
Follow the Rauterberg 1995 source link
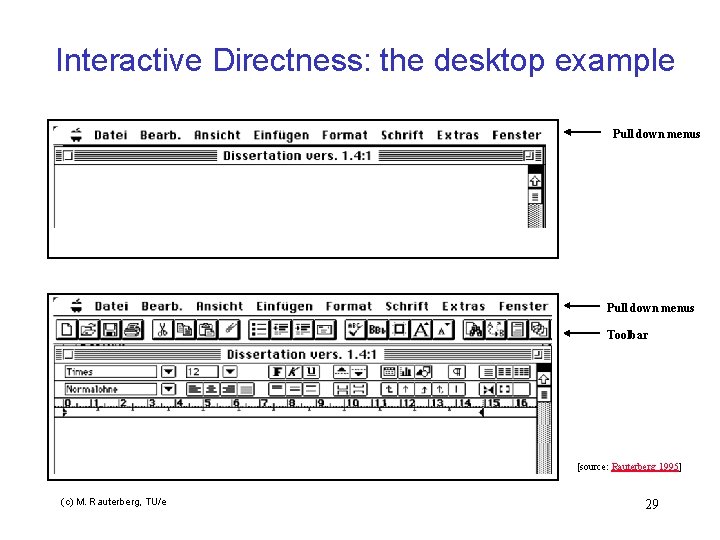[645, 467]
